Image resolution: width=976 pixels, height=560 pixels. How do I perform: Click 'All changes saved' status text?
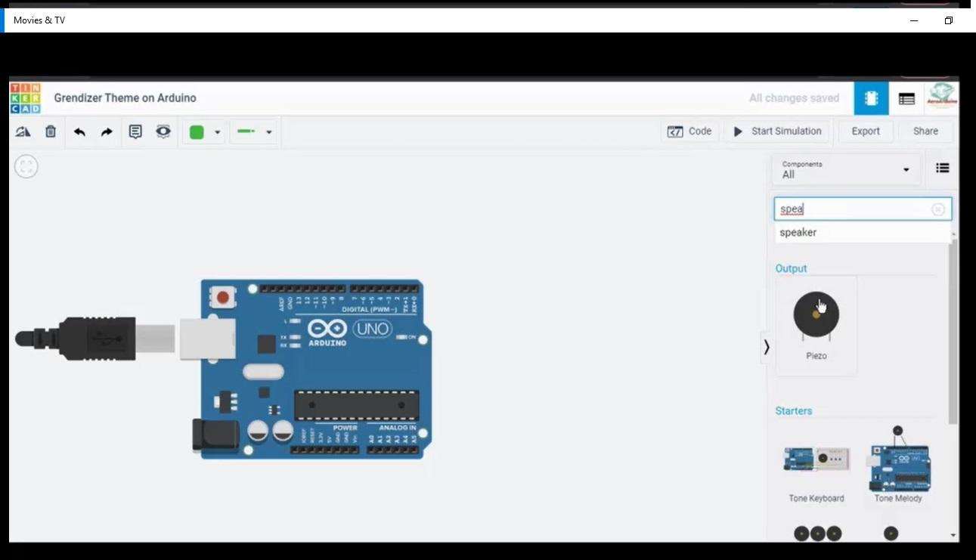pyautogui.click(x=794, y=98)
